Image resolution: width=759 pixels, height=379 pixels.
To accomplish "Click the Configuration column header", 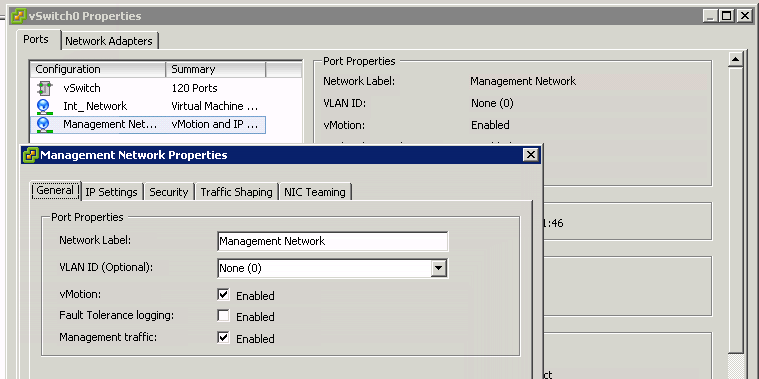I will [98, 69].
